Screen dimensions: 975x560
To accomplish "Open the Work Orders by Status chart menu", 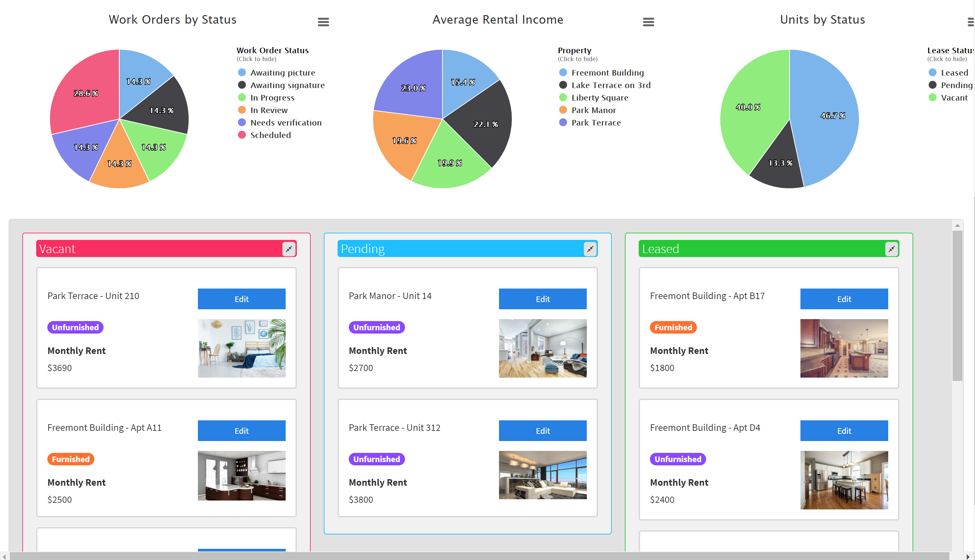I will (323, 22).
